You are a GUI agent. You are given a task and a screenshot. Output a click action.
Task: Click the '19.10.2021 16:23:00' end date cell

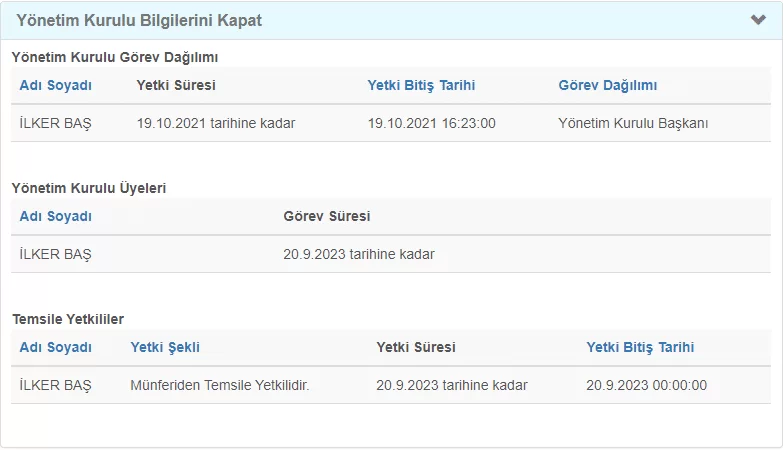pyautogui.click(x=431, y=123)
